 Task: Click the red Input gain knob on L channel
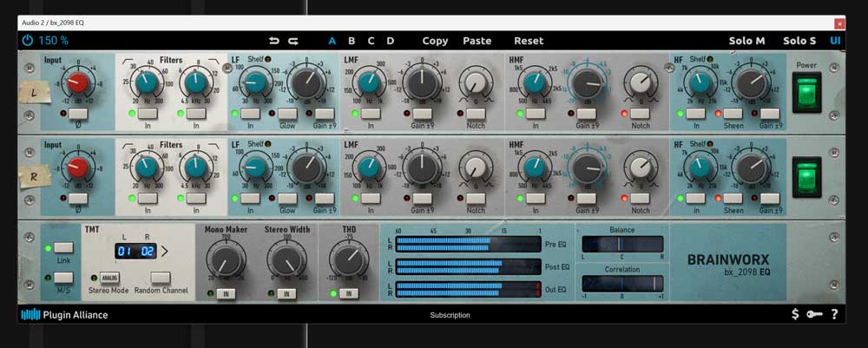(78, 83)
